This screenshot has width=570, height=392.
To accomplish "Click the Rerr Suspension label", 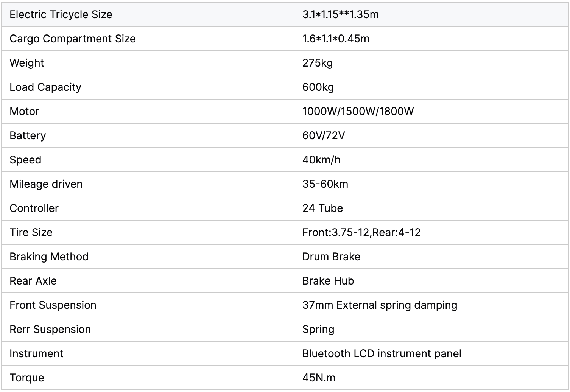I will click(50, 329).
